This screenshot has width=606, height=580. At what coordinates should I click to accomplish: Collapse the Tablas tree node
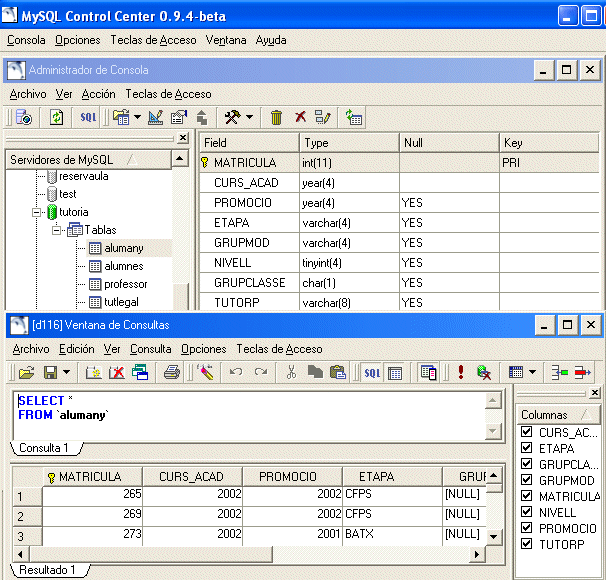(56, 230)
